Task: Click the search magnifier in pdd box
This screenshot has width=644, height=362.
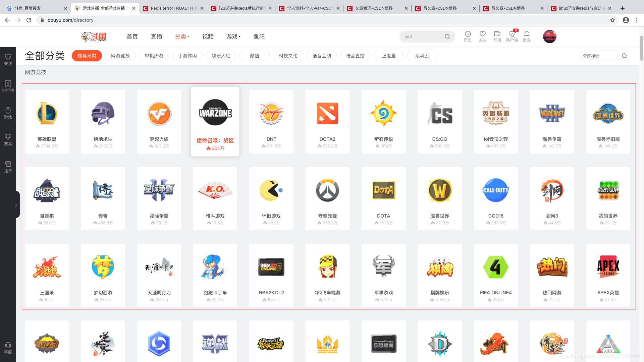Action: [447, 37]
